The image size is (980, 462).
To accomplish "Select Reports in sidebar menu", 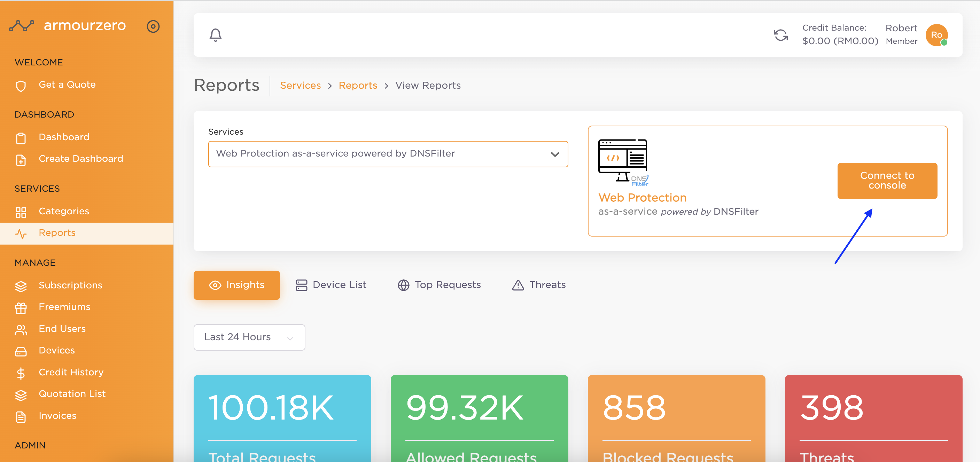I will [x=87, y=233].
